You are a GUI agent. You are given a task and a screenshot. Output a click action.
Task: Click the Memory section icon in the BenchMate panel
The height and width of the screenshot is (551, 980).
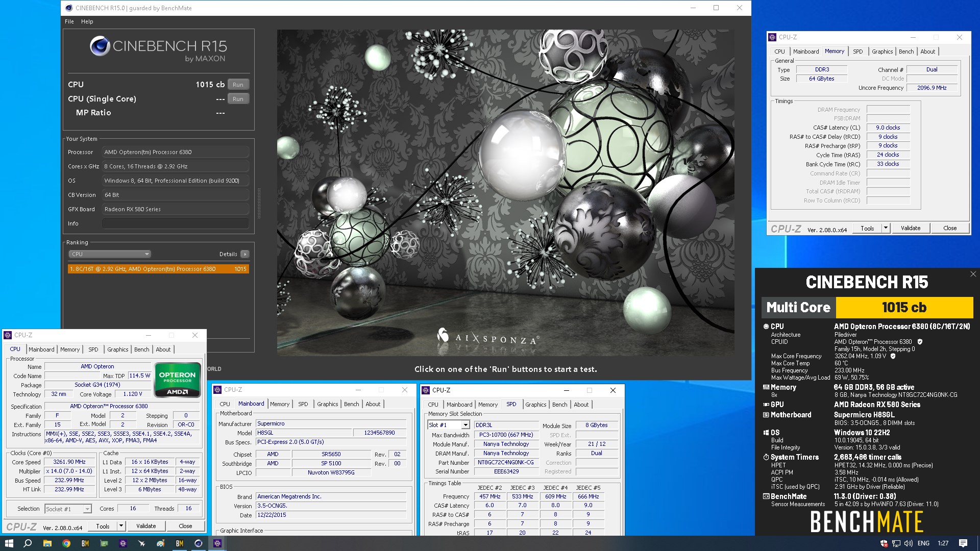point(766,387)
